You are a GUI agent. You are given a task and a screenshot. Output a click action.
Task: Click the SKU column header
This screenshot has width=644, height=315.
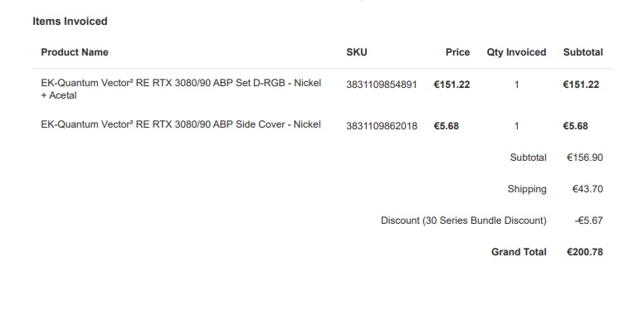[x=357, y=52]
